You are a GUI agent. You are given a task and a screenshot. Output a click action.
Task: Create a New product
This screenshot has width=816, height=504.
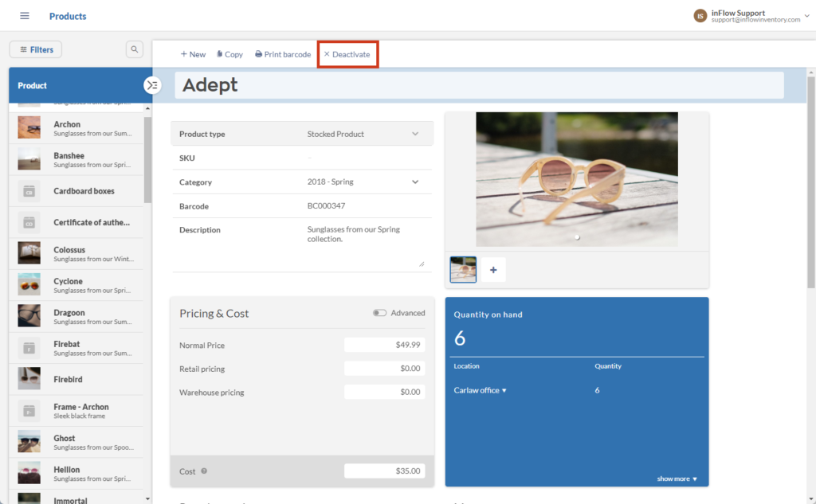[193, 54]
